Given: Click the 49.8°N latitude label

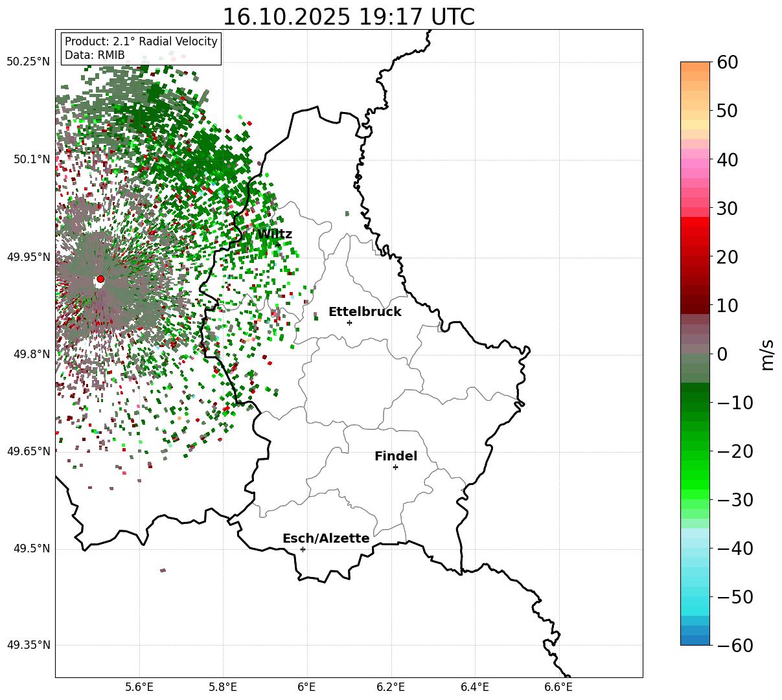Looking at the screenshot, I should pyautogui.click(x=31, y=354).
